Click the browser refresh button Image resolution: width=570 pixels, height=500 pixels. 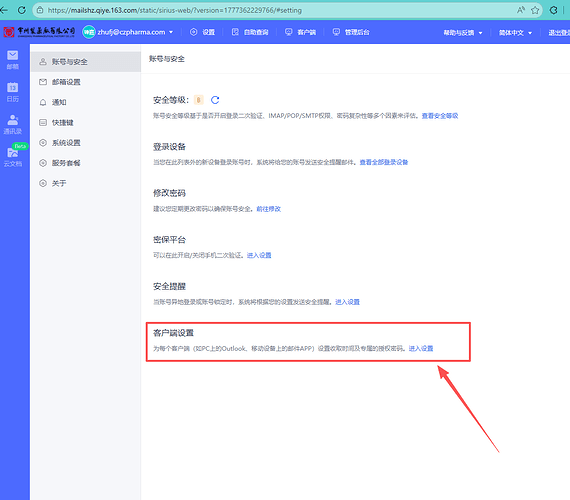[x=22, y=10]
